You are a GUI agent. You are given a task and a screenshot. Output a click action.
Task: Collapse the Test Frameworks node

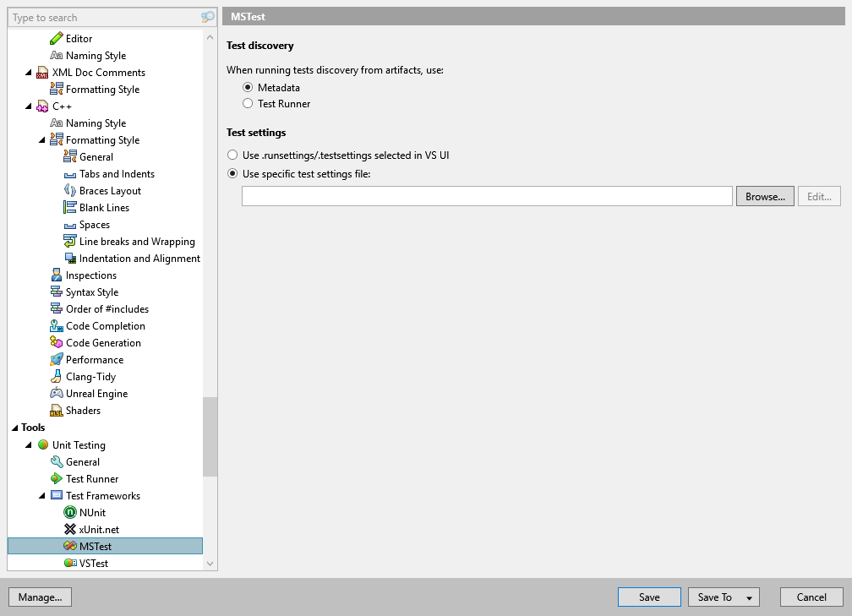pyautogui.click(x=42, y=495)
